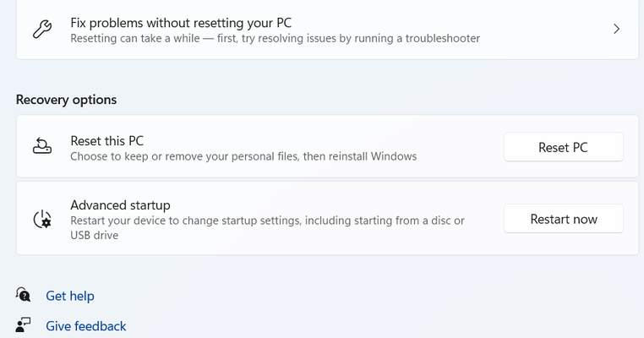Click the Get help headset icon
The height and width of the screenshot is (338, 644).
tap(24, 294)
